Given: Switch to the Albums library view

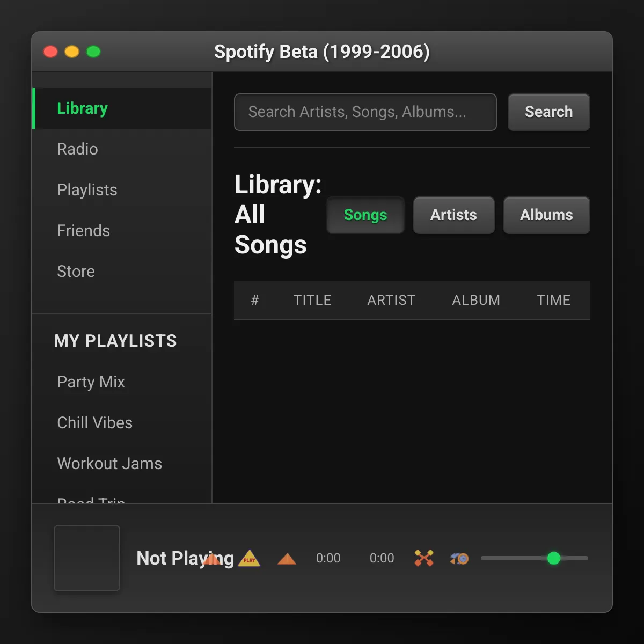Looking at the screenshot, I should click(546, 215).
